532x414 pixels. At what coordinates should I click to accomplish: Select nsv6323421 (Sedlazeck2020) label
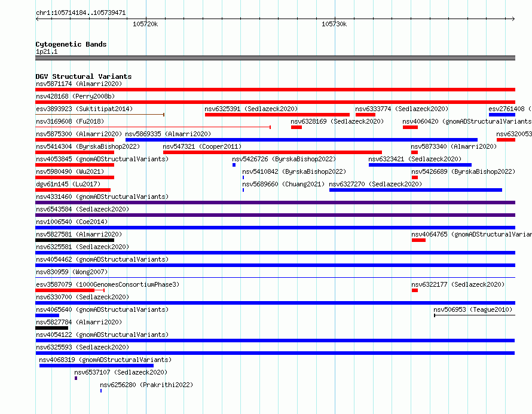[x=415, y=159]
